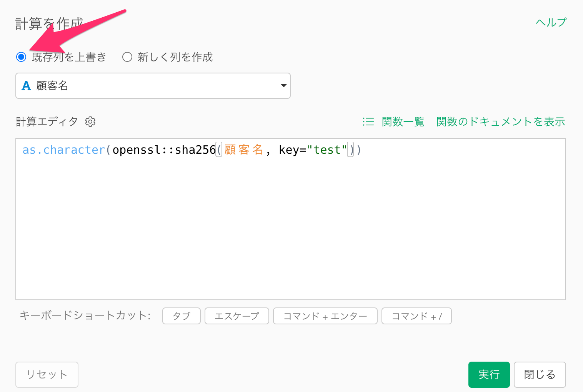Expand the 顧客名 column dropdown arrow
Image resolution: width=583 pixels, height=392 pixels.
[x=283, y=86]
